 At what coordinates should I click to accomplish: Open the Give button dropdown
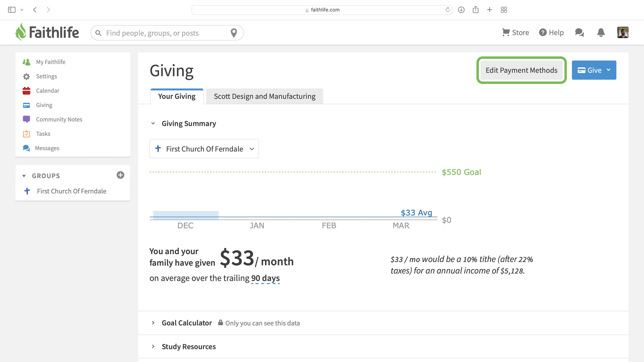pyautogui.click(x=594, y=70)
